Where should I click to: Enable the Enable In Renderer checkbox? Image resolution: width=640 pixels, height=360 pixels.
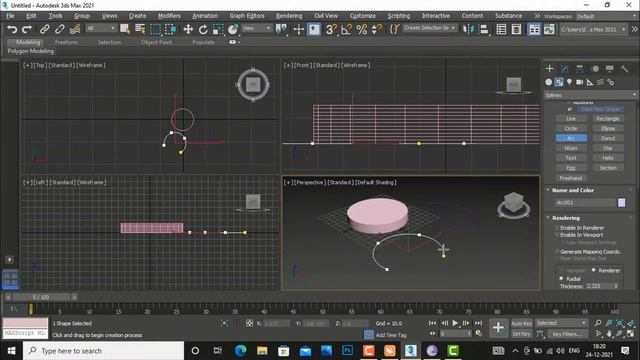click(557, 228)
